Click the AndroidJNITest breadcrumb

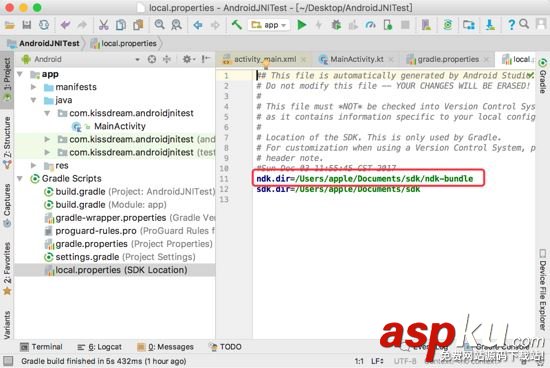coord(49,44)
